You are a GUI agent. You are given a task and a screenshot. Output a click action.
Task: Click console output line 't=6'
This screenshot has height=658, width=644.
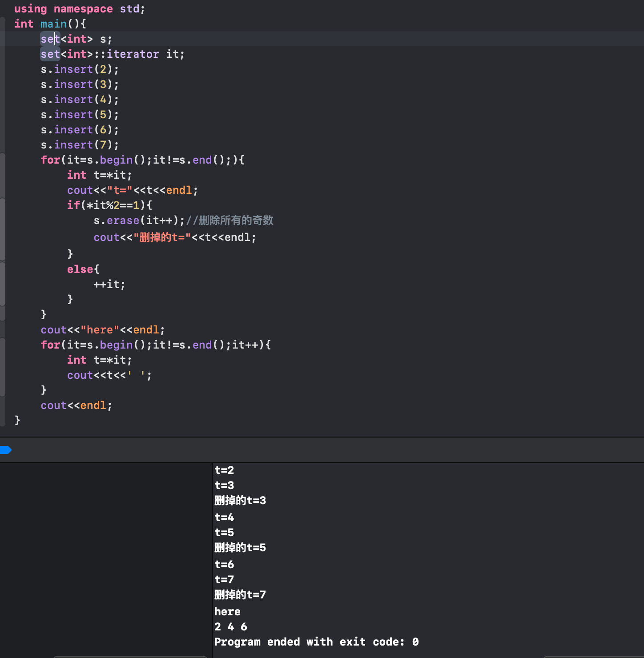pos(224,565)
